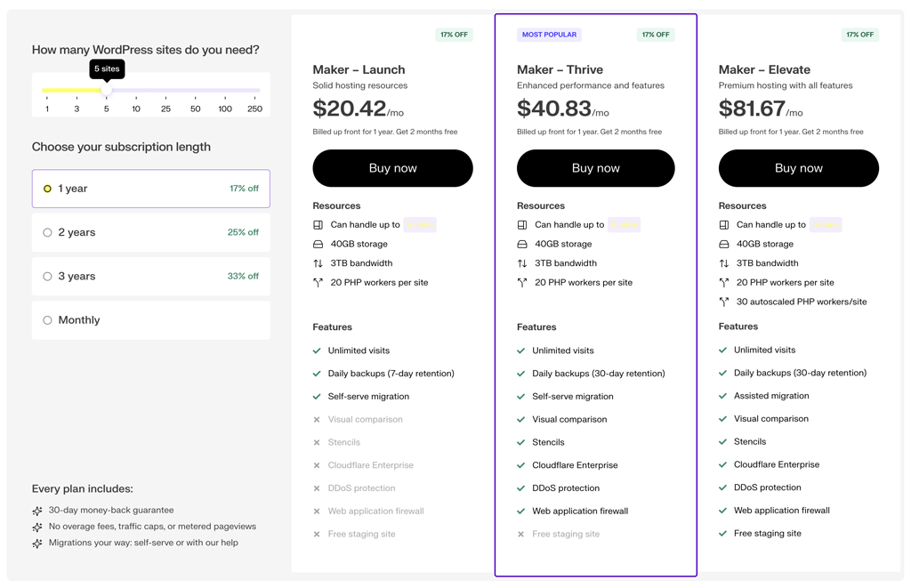Click bandwidth arrows icon in Maker – Thrive

coord(522,263)
